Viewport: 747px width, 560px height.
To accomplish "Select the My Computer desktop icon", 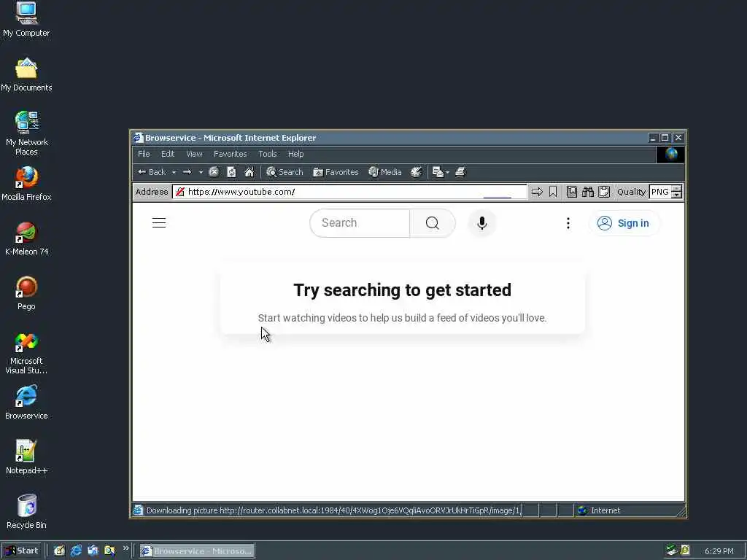I will 26,19.
